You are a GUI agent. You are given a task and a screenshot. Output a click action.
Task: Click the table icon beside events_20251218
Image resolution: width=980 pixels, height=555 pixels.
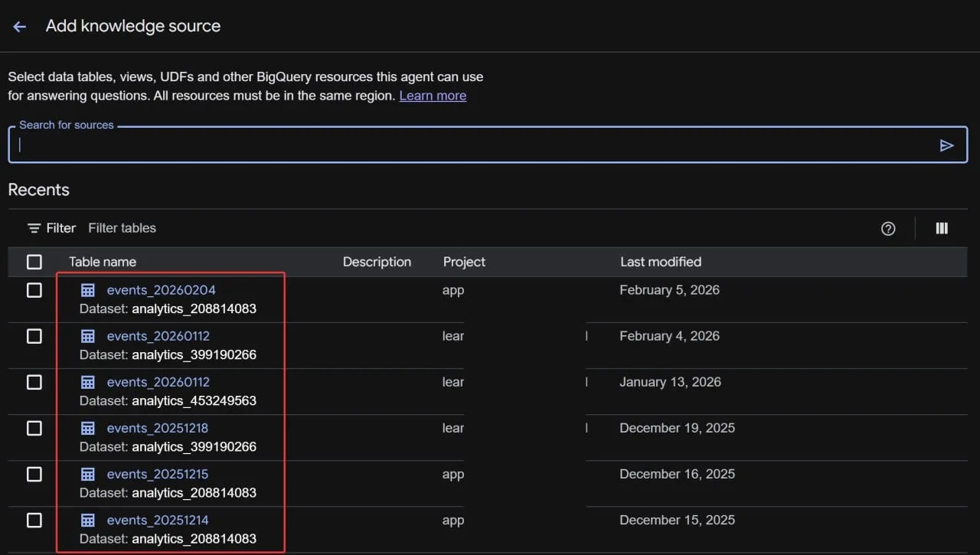(x=88, y=428)
